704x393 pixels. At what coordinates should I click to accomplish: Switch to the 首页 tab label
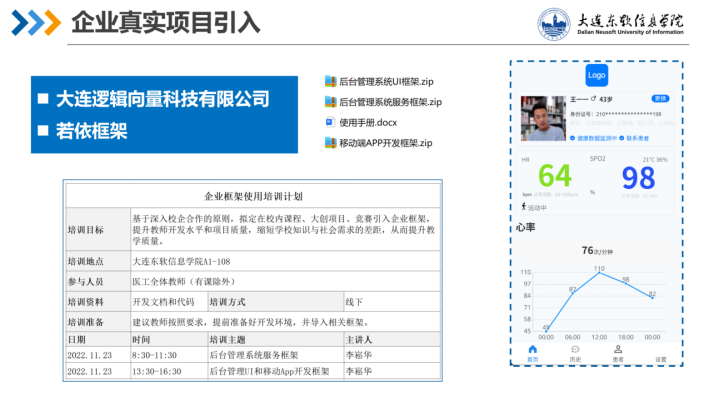pos(532,359)
